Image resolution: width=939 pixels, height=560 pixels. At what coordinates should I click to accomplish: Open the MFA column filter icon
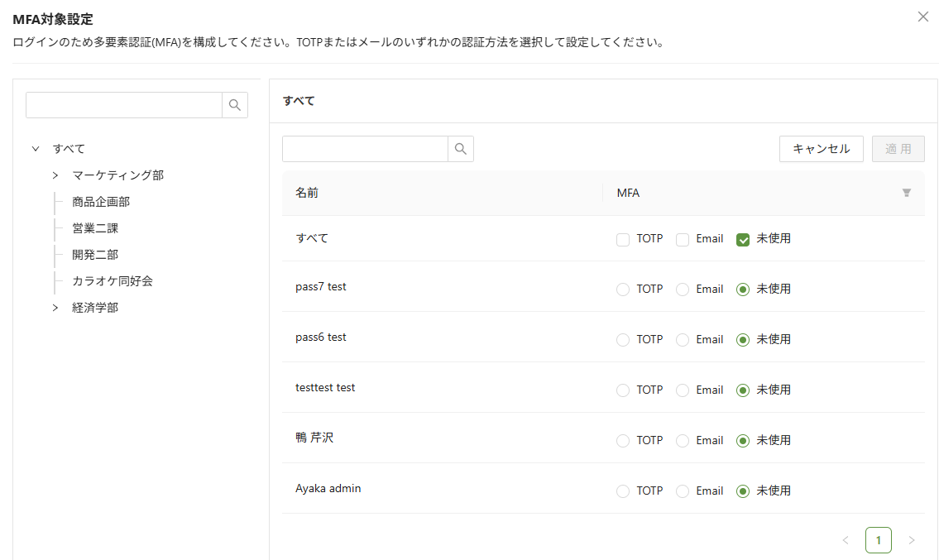coord(906,193)
